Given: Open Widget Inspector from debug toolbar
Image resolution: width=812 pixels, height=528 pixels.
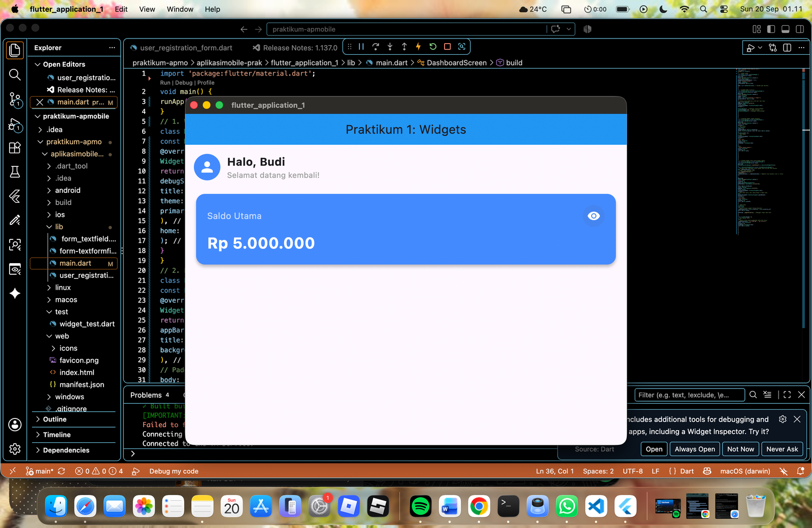Looking at the screenshot, I should pyautogui.click(x=461, y=47).
